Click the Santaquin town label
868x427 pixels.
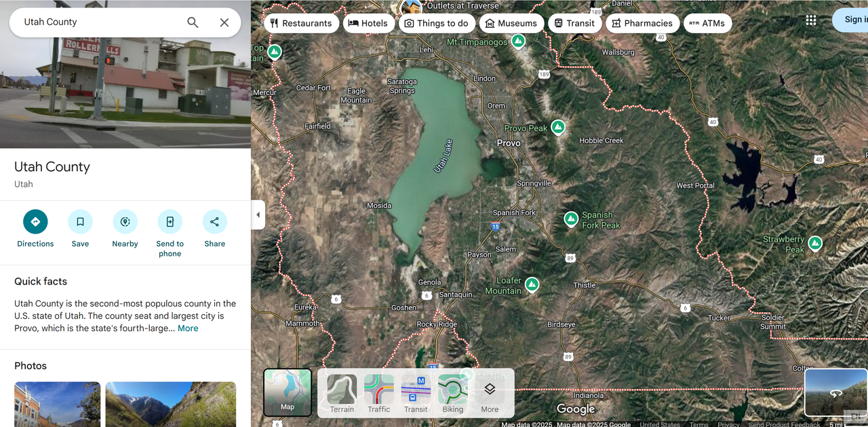(456, 295)
